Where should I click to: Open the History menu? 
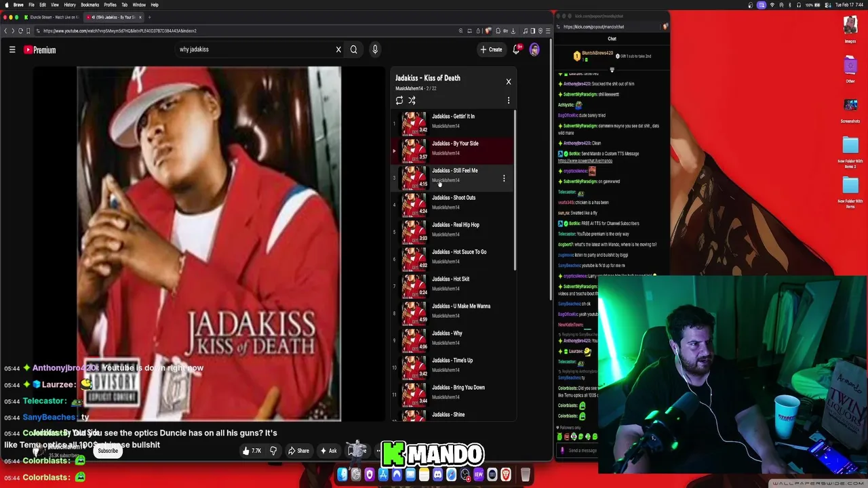(69, 5)
